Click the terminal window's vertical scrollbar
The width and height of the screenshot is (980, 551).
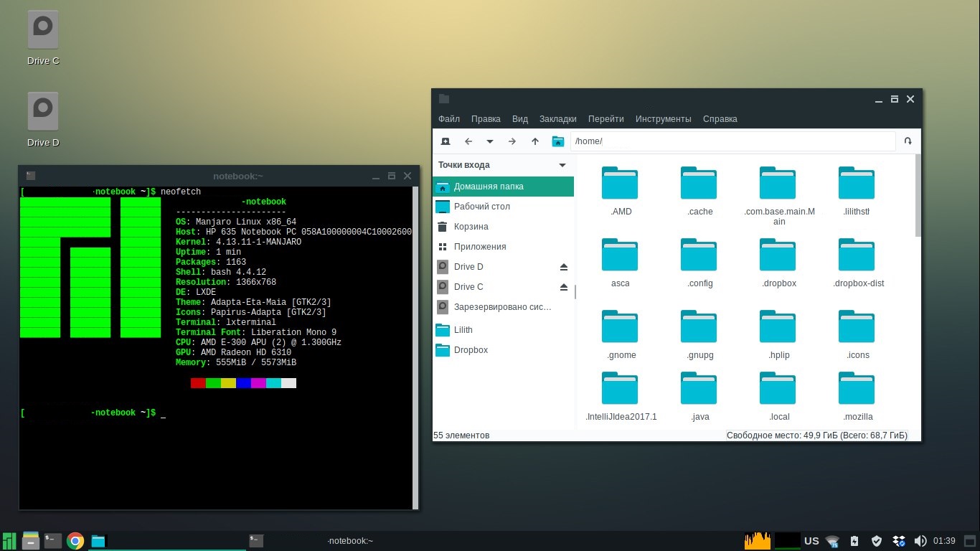[415, 348]
